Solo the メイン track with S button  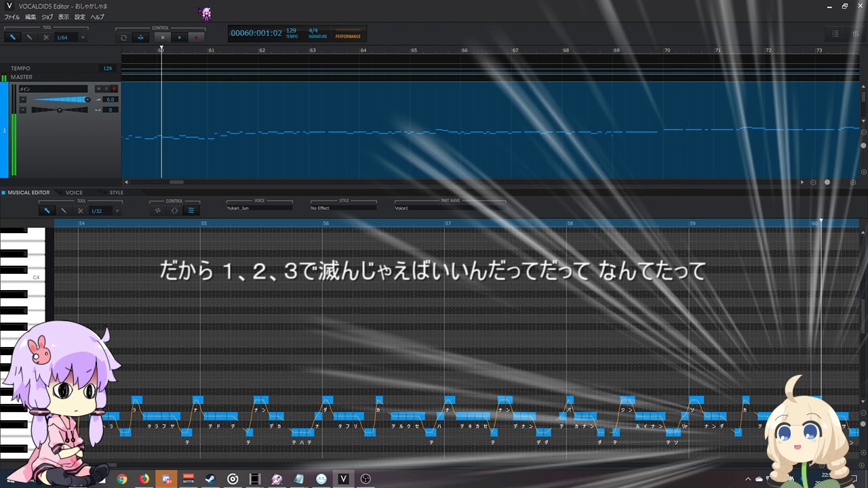tap(106, 89)
